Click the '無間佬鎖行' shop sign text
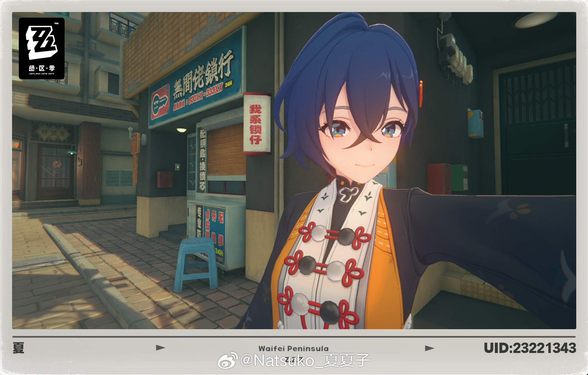The width and height of the screenshot is (588, 375). [203, 75]
